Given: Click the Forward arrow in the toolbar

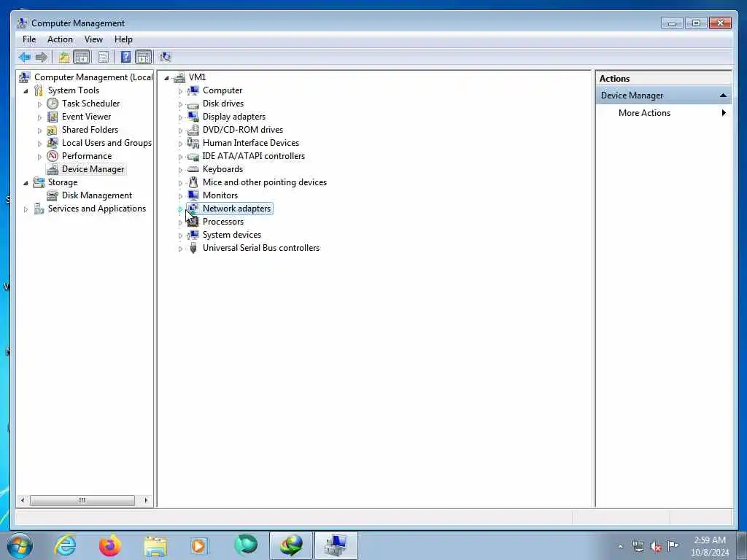Looking at the screenshot, I should [x=42, y=58].
